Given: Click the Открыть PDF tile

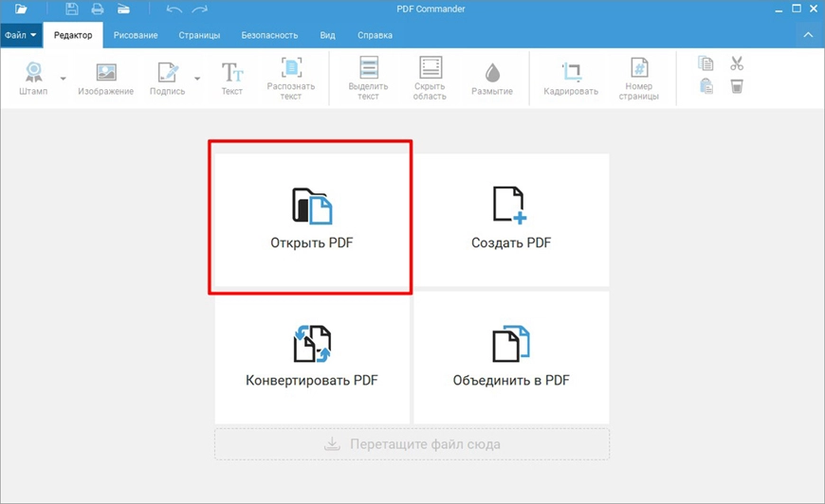Looking at the screenshot, I should tap(312, 220).
